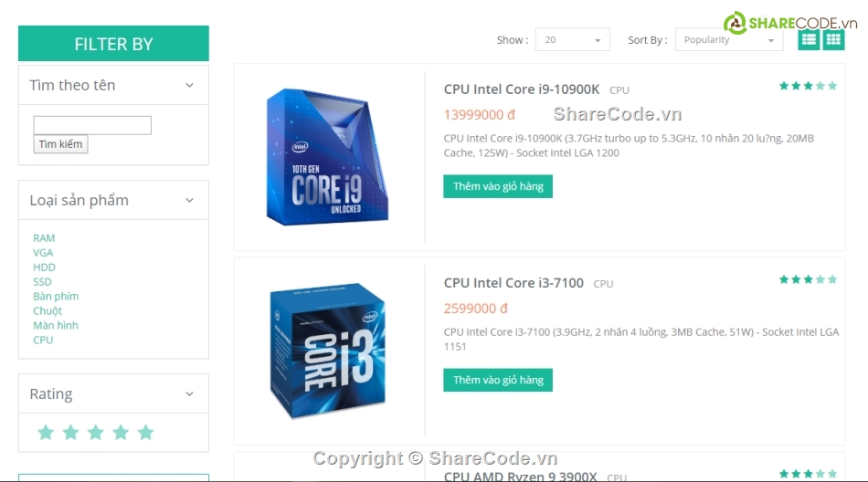Select the third star in Rating filter
Viewport: 868px width, 482px height.
coord(96,432)
